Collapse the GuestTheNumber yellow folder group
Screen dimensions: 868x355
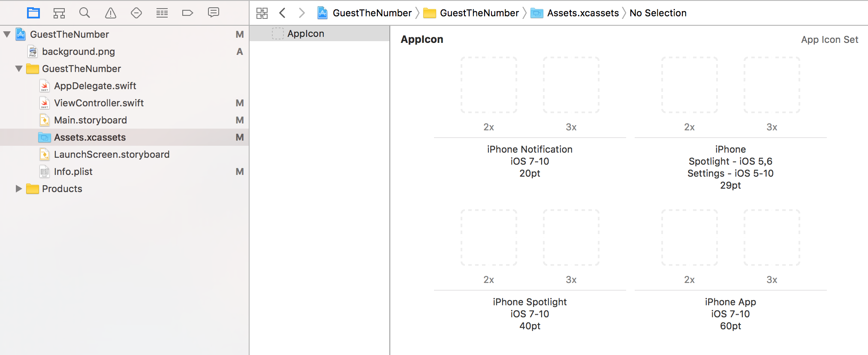pyautogui.click(x=19, y=68)
